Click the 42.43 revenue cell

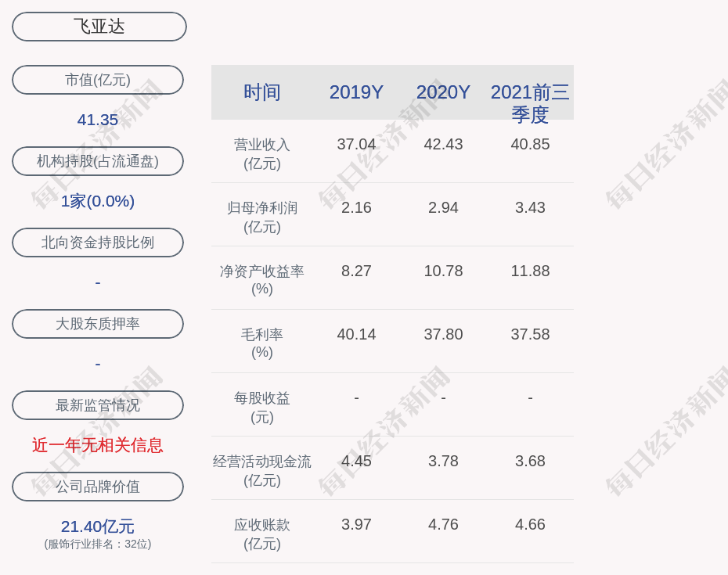point(443,144)
